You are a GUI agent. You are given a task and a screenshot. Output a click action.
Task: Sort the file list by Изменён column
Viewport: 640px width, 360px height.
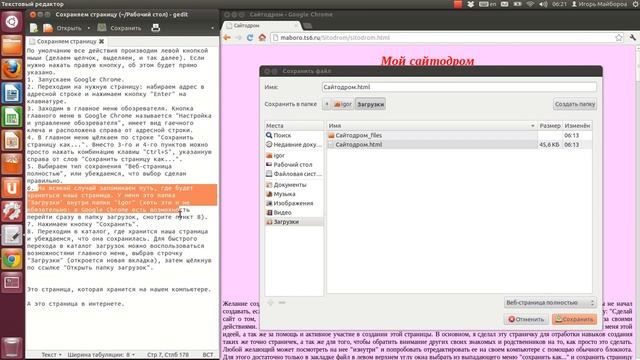click(577, 126)
